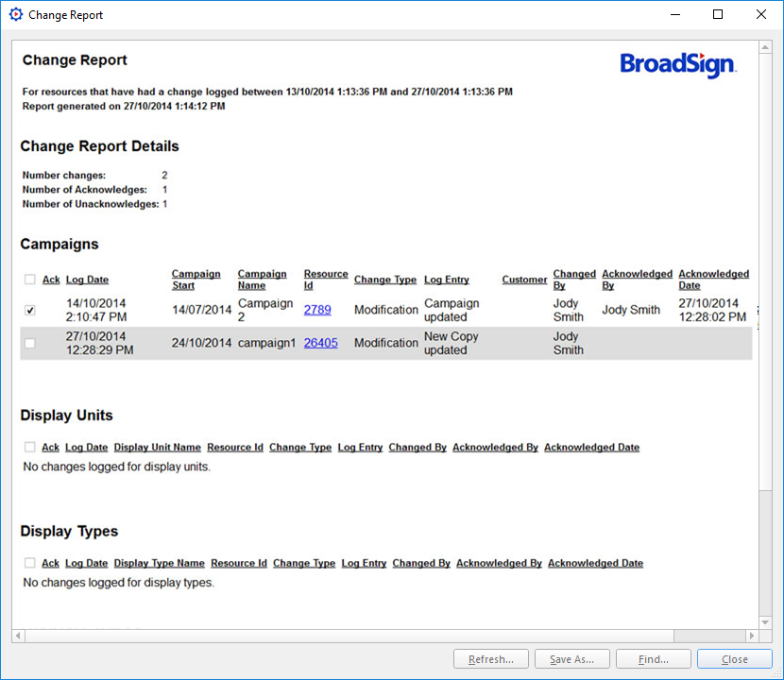Maximize the Change Report window
Image resolution: width=784 pixels, height=680 pixels.
click(x=718, y=15)
